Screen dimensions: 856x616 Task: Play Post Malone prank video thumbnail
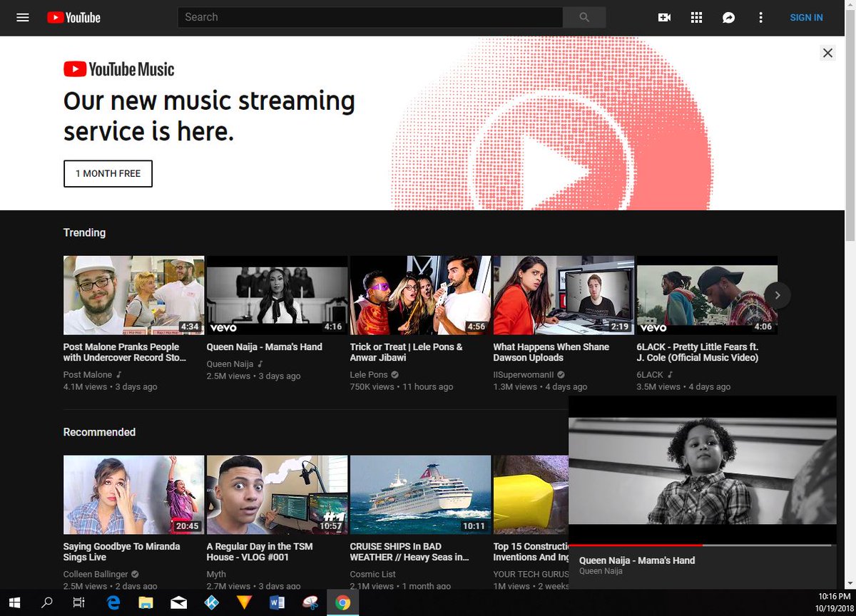[133, 295]
